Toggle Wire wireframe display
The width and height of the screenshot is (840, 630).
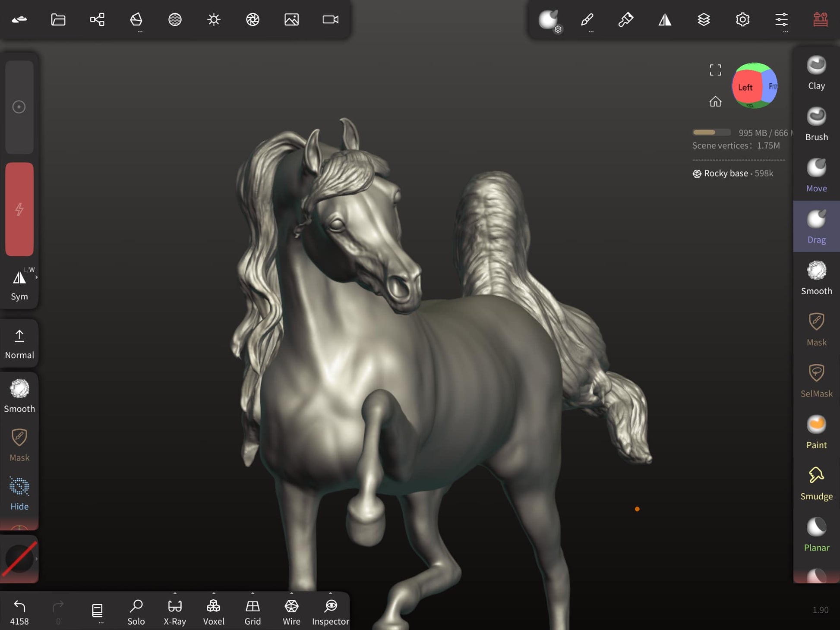pyautogui.click(x=291, y=611)
